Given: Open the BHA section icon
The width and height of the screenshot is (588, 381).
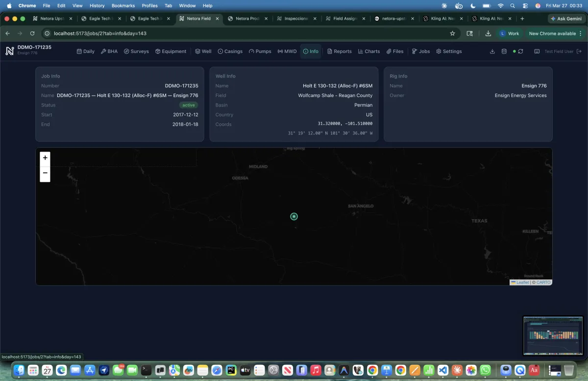Looking at the screenshot, I should point(103,51).
